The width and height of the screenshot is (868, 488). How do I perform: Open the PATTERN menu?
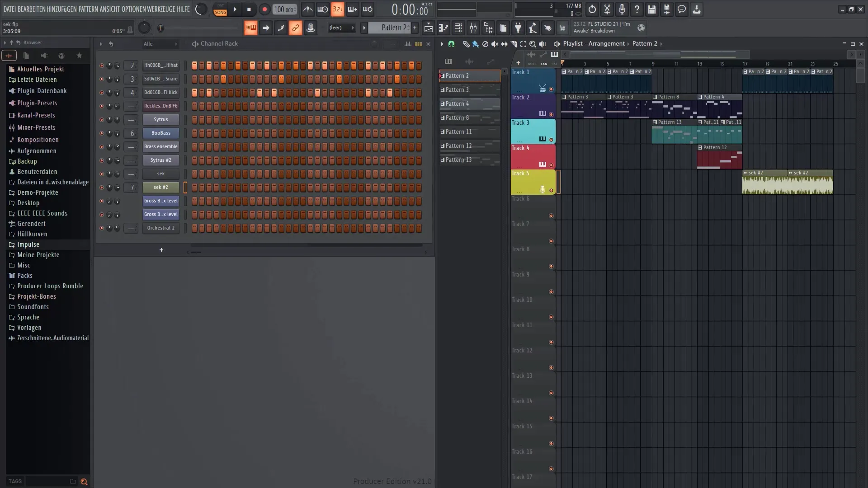88,9
